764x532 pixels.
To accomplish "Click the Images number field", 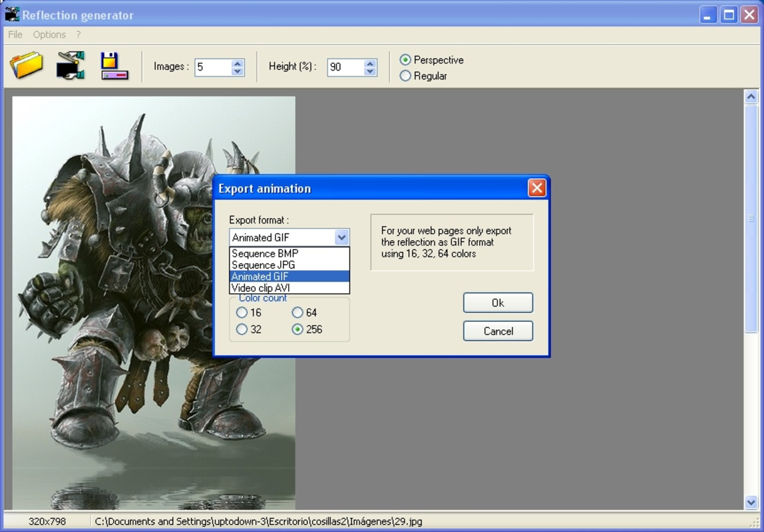I will point(214,67).
